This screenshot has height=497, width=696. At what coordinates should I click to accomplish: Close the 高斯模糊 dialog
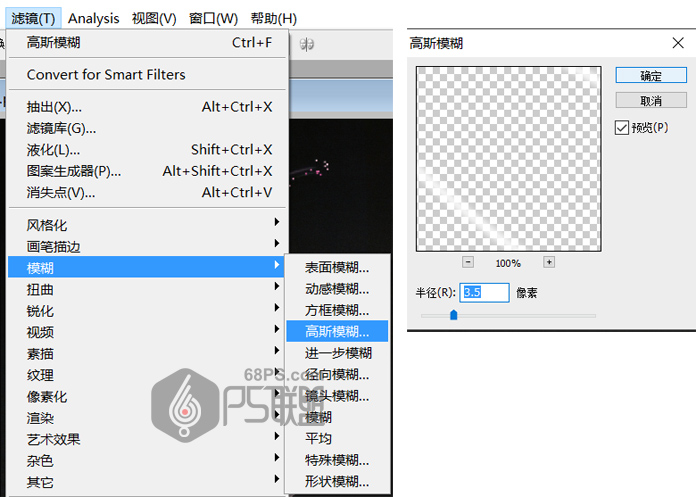point(678,43)
